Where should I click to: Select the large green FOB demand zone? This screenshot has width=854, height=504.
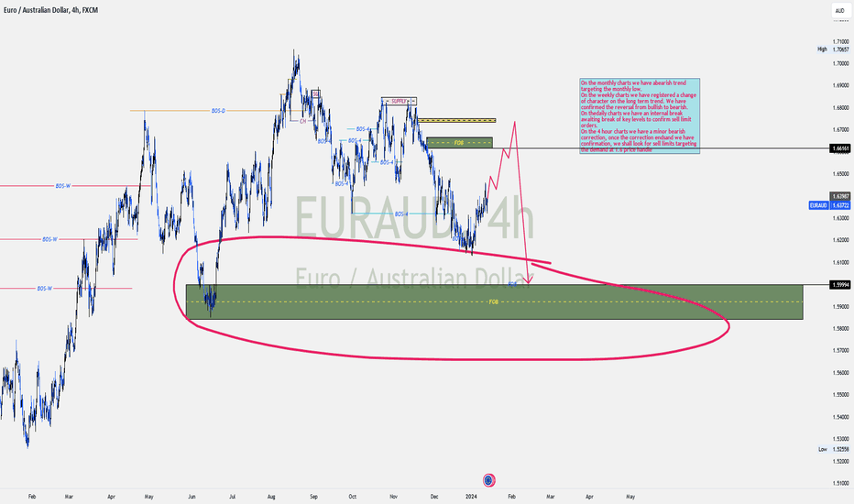(x=494, y=301)
